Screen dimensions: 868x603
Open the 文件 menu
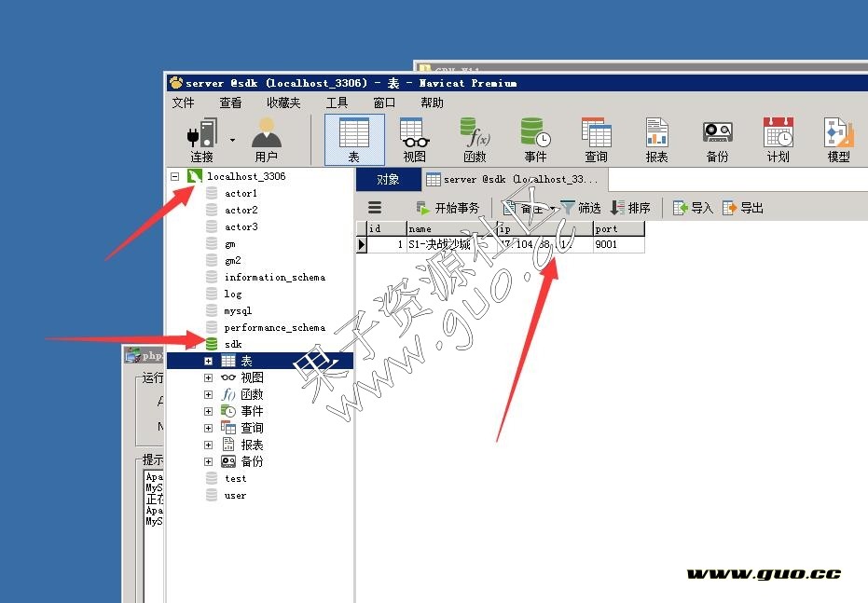pos(183,103)
